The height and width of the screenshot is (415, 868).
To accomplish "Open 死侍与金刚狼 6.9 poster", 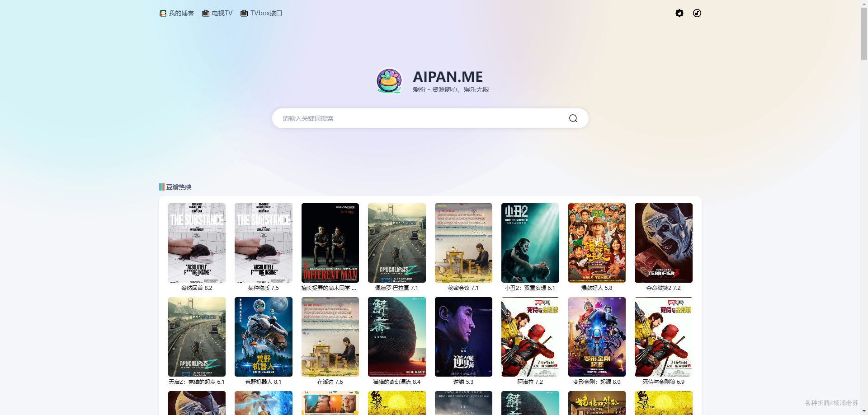I will click(x=664, y=337).
